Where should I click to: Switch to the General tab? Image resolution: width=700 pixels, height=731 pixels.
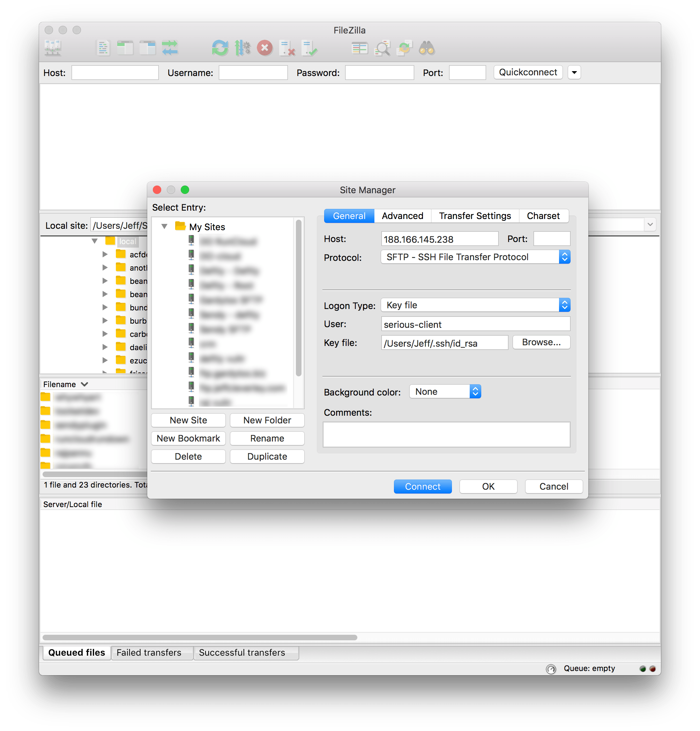[349, 216]
